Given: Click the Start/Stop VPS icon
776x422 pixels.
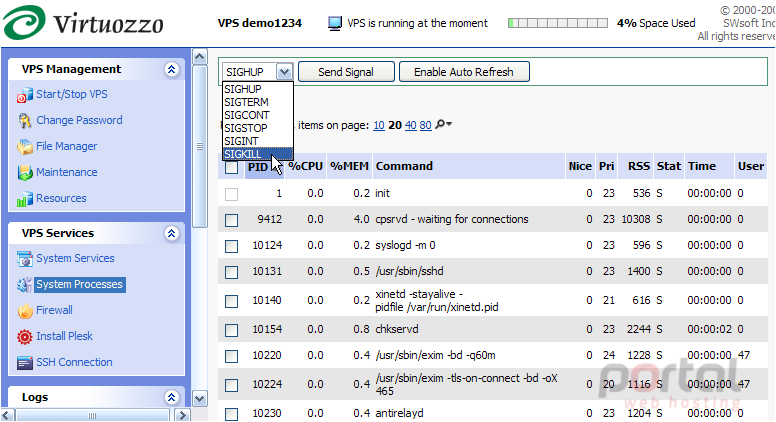Looking at the screenshot, I should pos(24,95).
